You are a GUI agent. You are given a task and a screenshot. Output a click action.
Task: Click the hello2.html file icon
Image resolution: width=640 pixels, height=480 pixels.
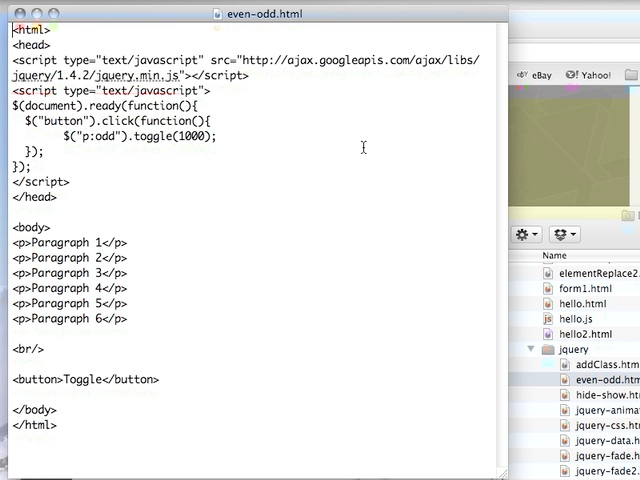coord(548,334)
